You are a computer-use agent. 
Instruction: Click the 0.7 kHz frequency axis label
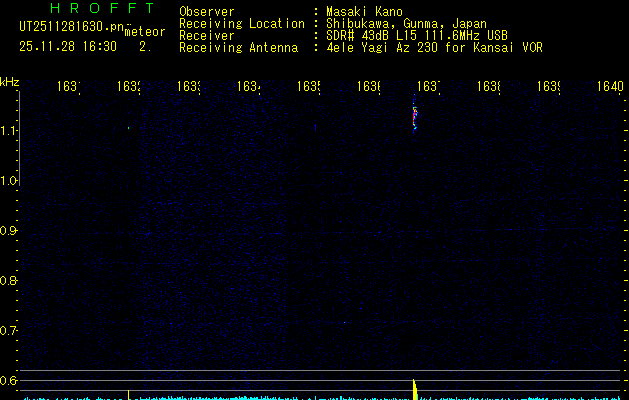(x=9, y=331)
